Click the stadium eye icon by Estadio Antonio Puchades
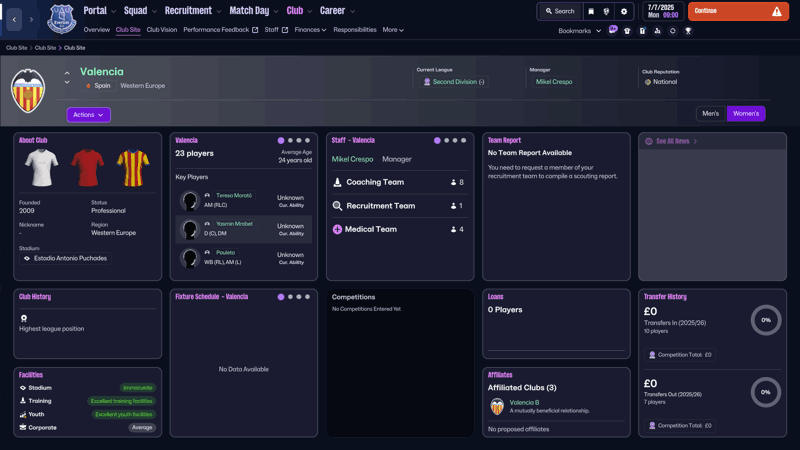The image size is (800, 450). tap(27, 258)
